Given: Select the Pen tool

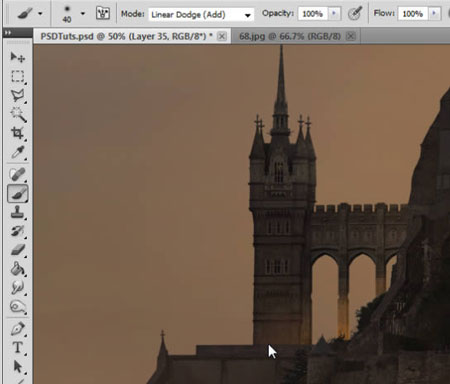Looking at the screenshot, I should click(17, 329).
